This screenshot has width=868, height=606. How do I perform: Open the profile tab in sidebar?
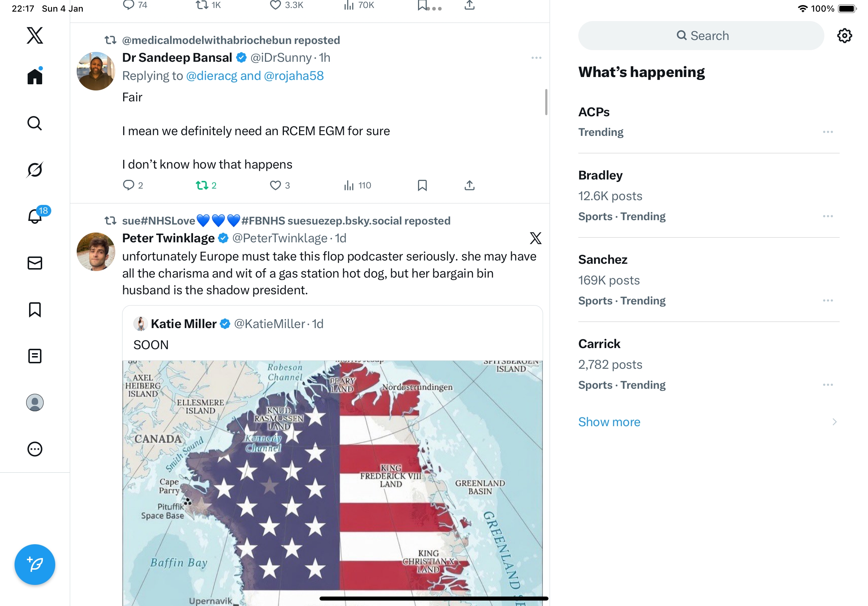pyautogui.click(x=35, y=402)
